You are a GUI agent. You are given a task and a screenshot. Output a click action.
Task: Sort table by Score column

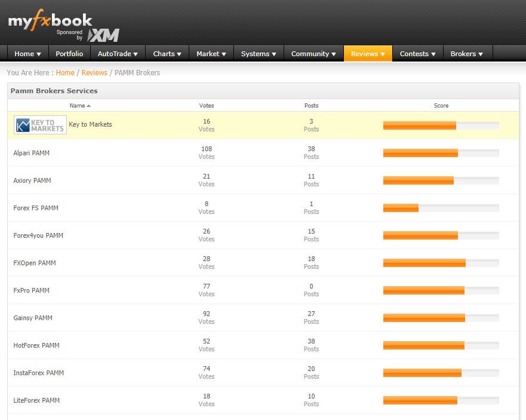point(441,106)
